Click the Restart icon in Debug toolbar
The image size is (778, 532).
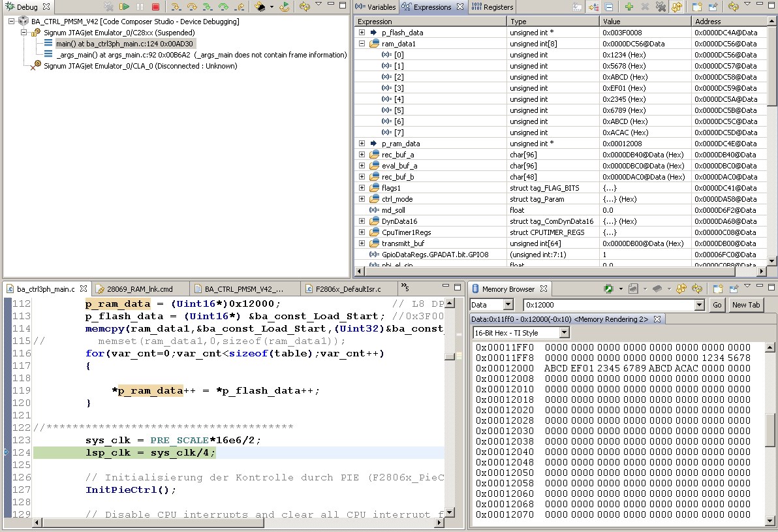[284, 7]
